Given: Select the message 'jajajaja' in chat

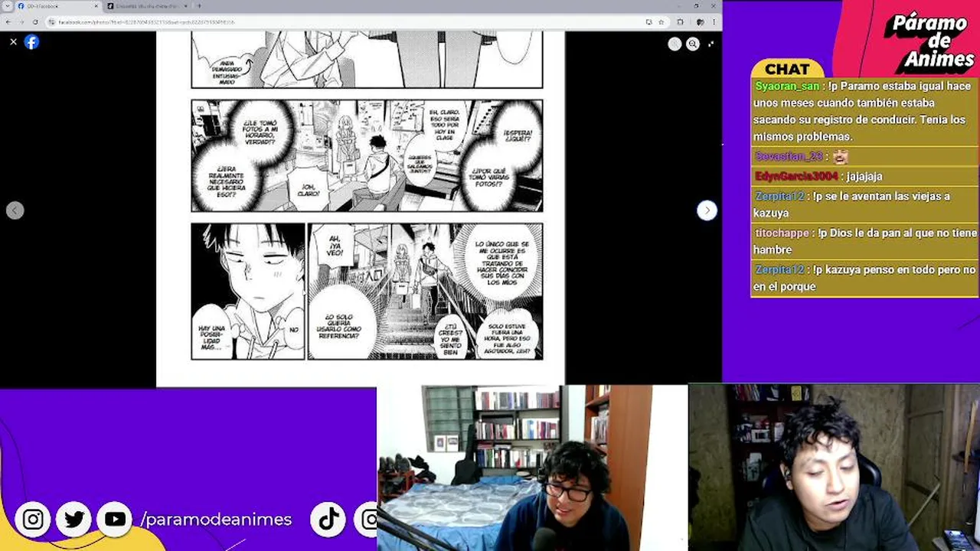Looking at the screenshot, I should [x=864, y=176].
